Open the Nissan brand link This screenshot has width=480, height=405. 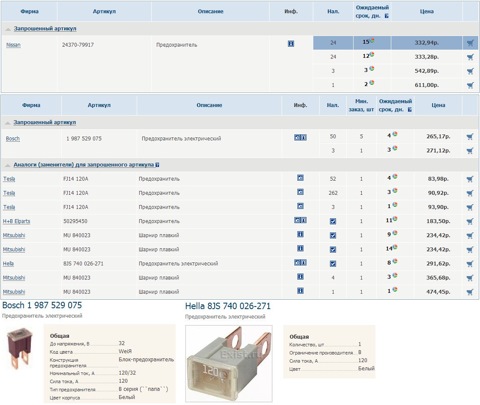pyautogui.click(x=13, y=45)
